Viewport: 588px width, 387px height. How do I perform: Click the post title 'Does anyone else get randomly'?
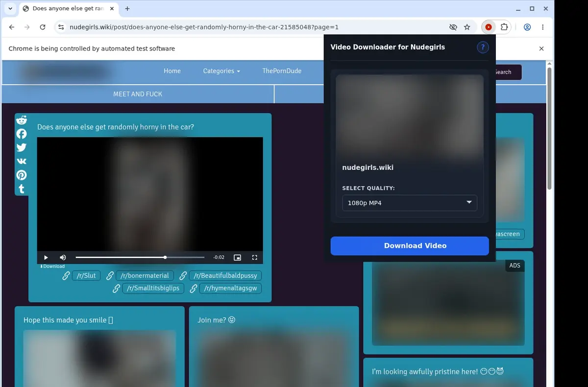(x=115, y=127)
